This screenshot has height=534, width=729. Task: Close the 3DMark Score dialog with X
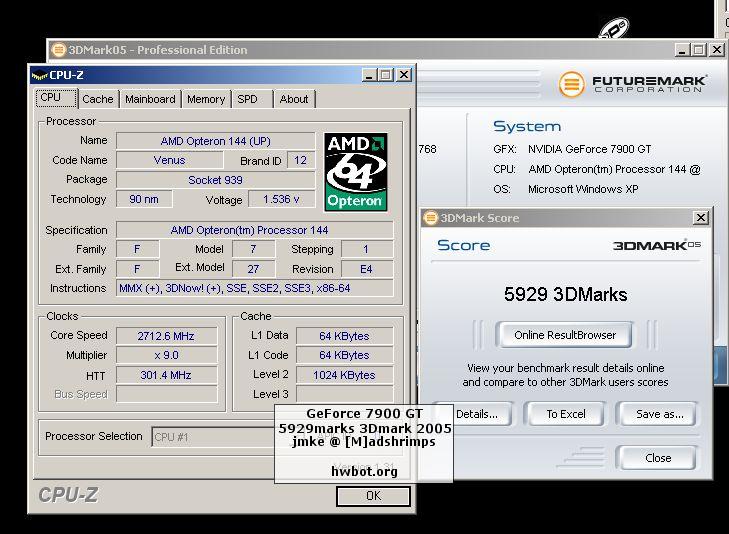701,218
